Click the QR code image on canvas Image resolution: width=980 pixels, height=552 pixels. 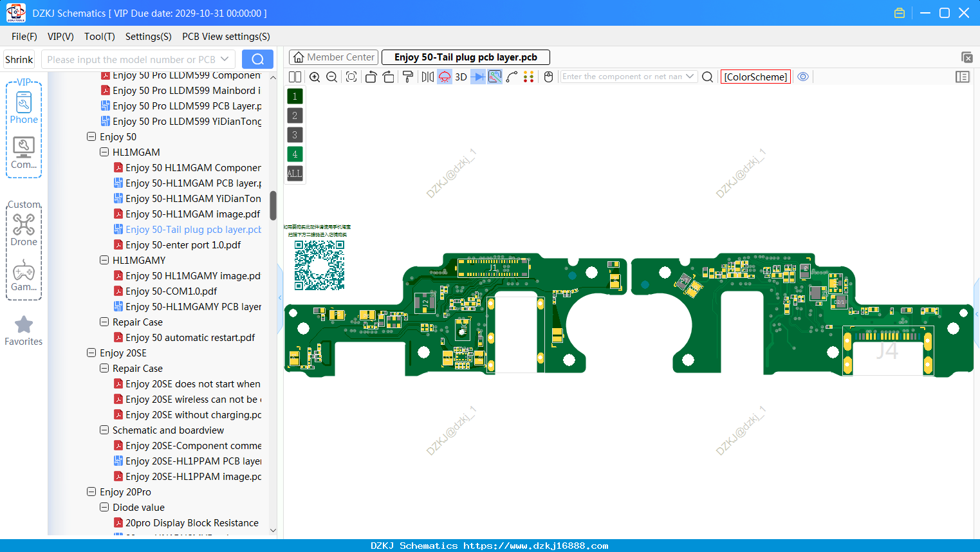pyautogui.click(x=319, y=265)
